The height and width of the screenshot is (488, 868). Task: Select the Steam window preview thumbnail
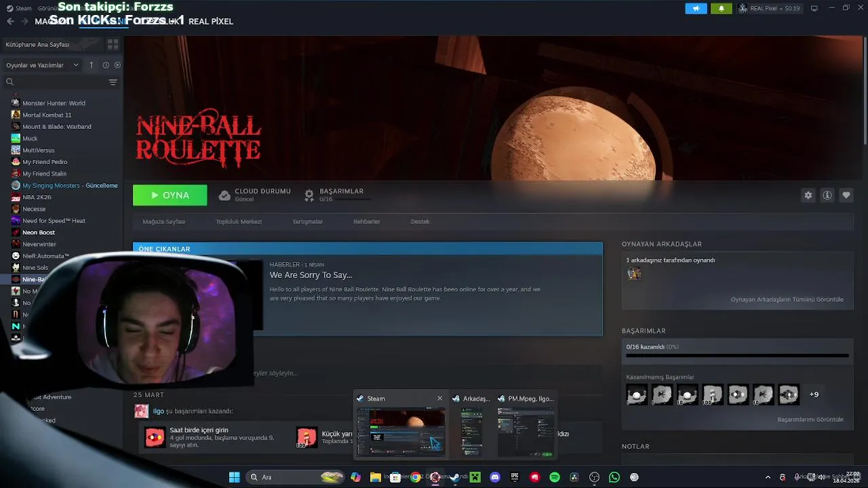(x=401, y=432)
